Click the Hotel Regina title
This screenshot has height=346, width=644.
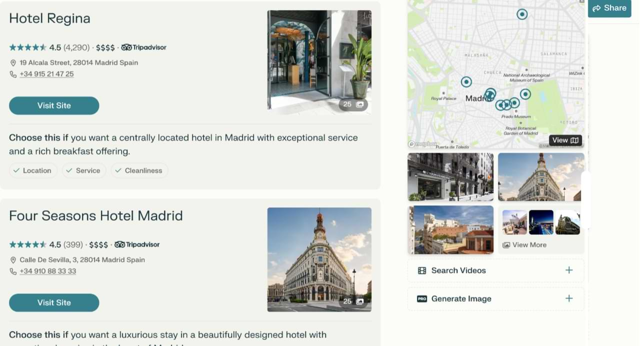click(x=49, y=19)
